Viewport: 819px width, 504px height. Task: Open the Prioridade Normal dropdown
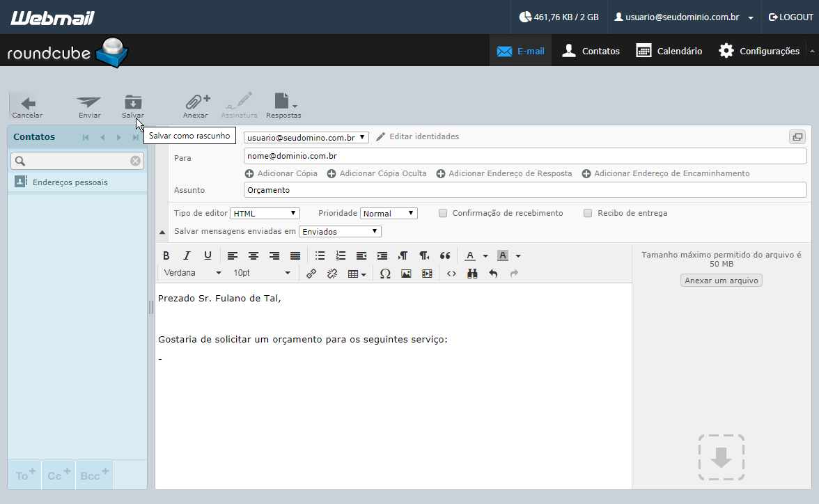[389, 213]
